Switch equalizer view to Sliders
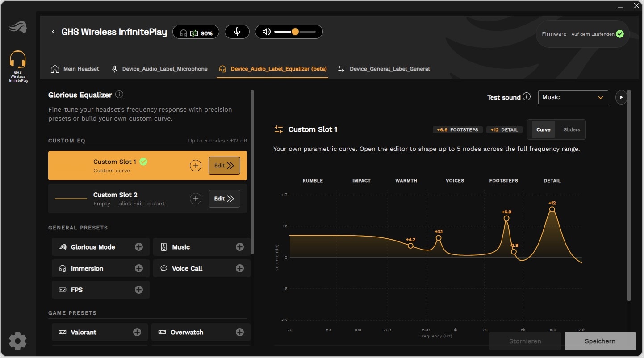Viewport: 644px width, 358px height. pos(572,129)
